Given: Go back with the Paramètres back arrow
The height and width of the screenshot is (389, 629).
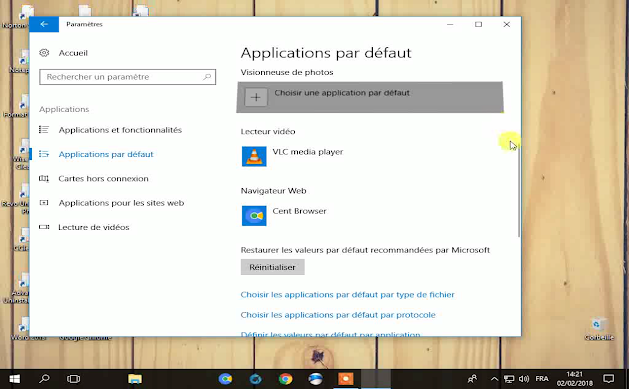Looking at the screenshot, I should click(44, 24).
